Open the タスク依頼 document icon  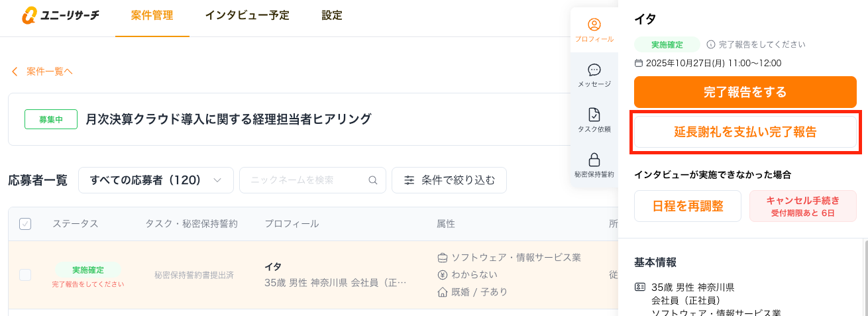click(594, 115)
